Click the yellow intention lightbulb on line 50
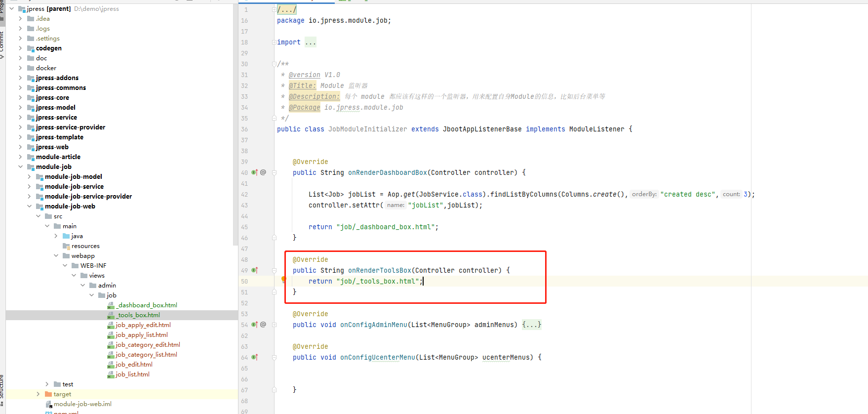Image resolution: width=868 pixels, height=414 pixels. (283, 280)
